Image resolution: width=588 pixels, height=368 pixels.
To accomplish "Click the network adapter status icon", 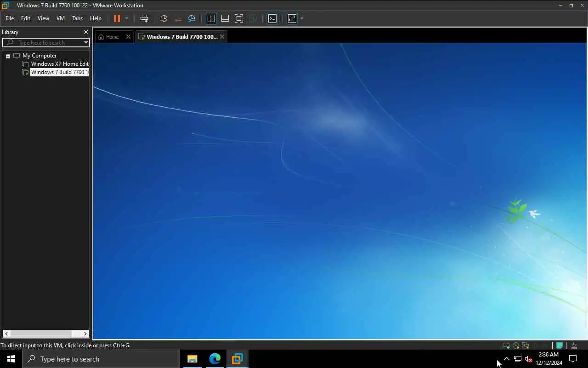I will tap(526, 345).
